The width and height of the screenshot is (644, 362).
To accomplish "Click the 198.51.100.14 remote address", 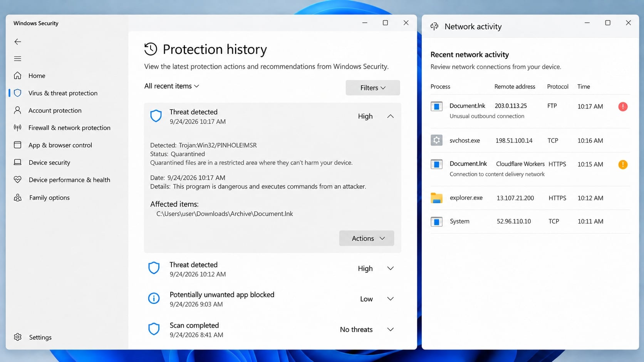I will [x=514, y=140].
